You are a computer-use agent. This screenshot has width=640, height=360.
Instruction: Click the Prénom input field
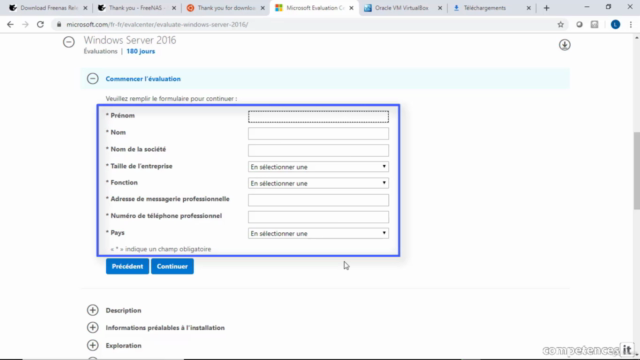318,116
